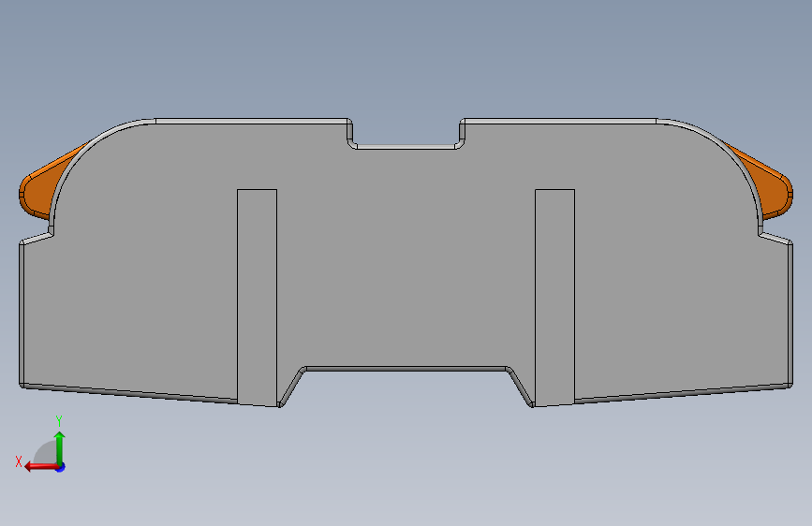Select the orange clip tab on the left side

pos(42,185)
